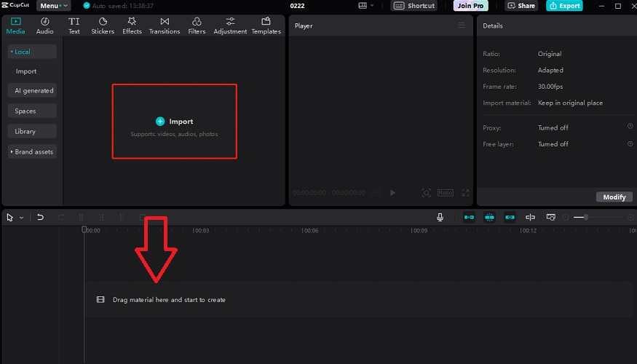Click 'Keep in original place' value
637x364 pixels.
tap(570, 103)
